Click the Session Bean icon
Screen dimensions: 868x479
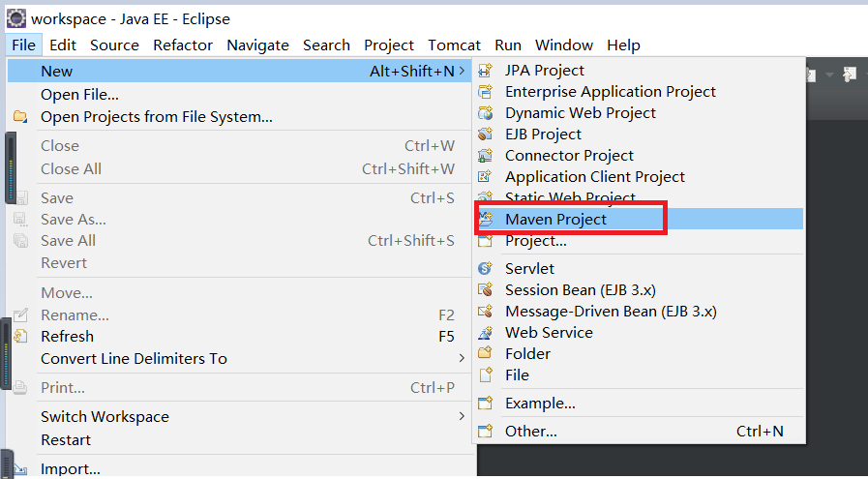point(486,289)
